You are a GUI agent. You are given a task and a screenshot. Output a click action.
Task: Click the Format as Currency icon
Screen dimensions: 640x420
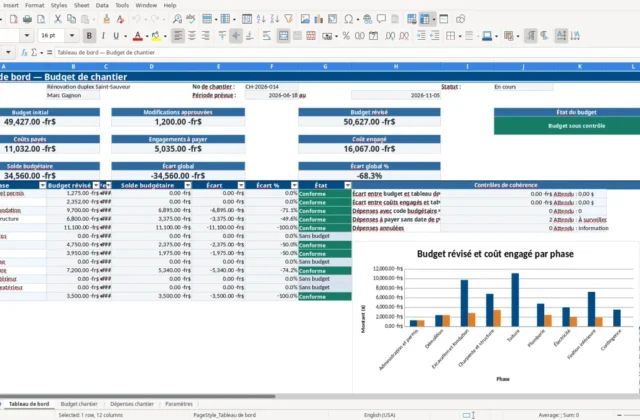coord(327,36)
